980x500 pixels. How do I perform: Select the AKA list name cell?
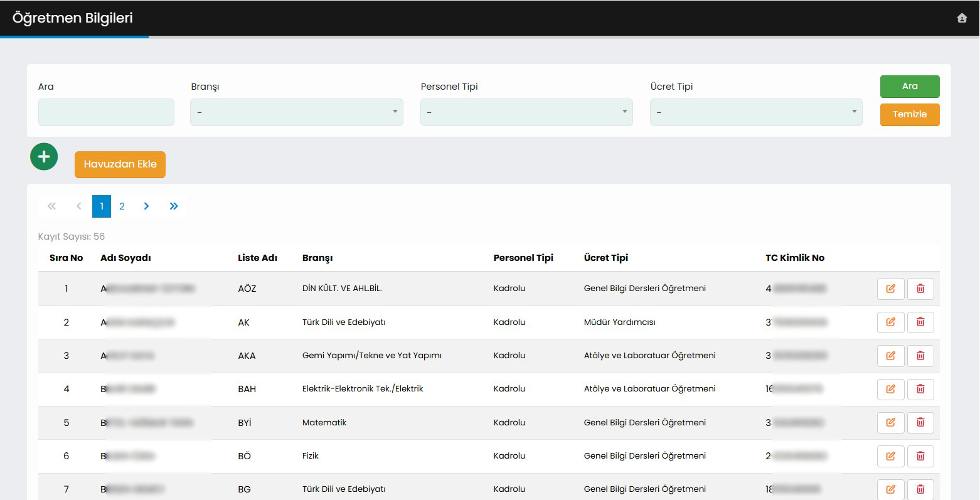(x=247, y=356)
